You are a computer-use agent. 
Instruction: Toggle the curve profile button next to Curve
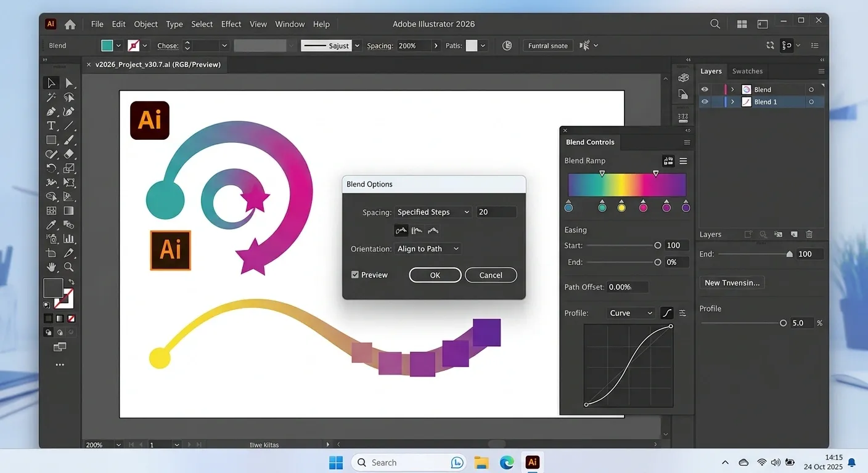[667, 313]
